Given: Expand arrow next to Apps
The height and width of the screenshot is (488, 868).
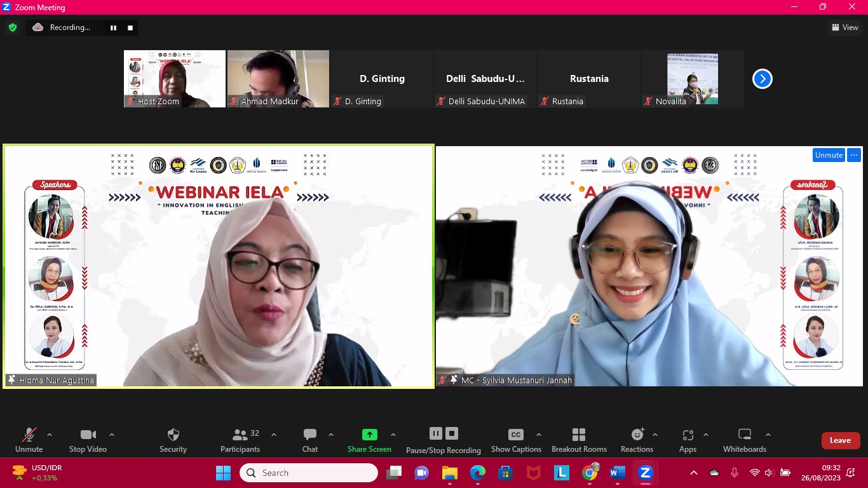Looking at the screenshot, I should pos(706,435).
